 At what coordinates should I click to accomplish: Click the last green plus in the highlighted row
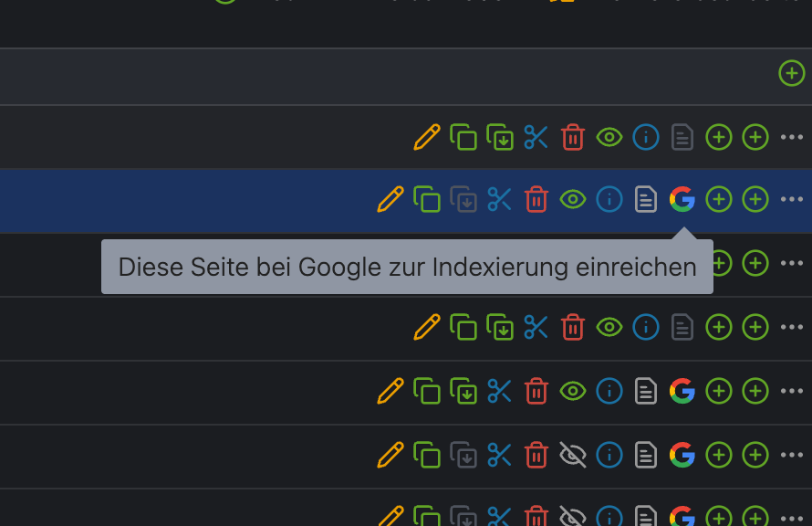click(755, 199)
